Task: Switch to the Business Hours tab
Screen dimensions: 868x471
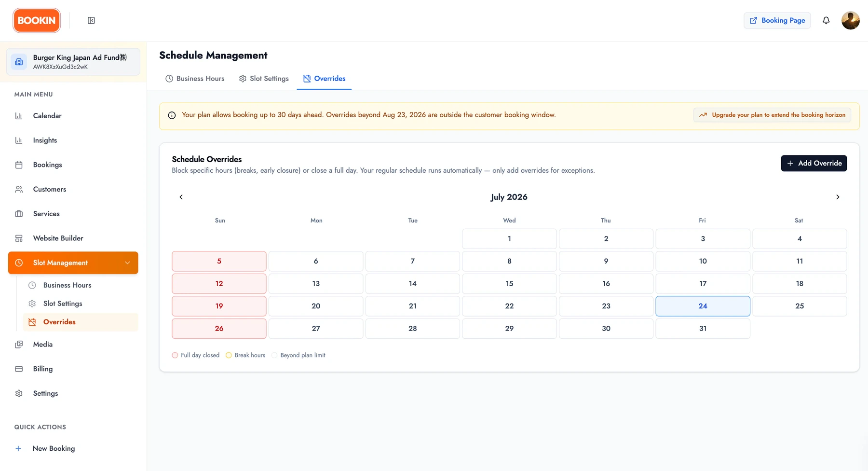Action: click(x=195, y=79)
